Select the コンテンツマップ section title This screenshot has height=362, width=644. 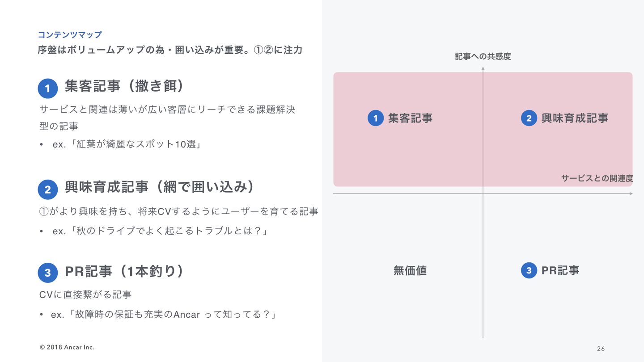(70, 35)
